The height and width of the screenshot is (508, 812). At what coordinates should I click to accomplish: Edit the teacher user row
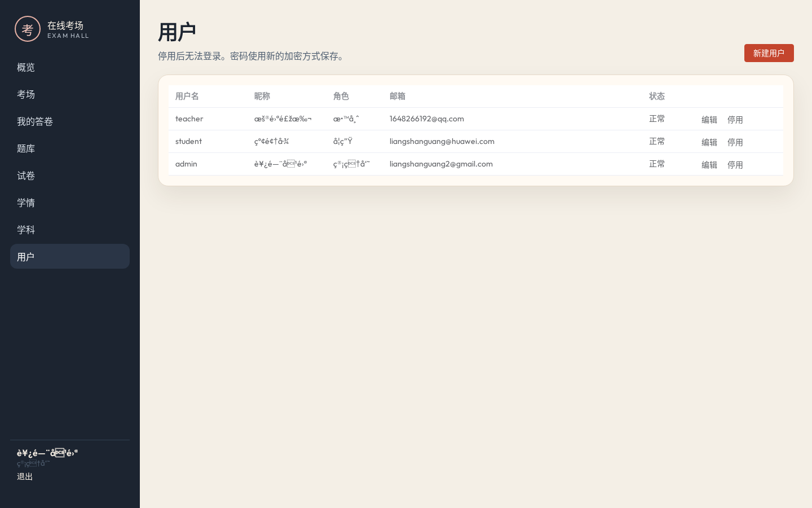(x=709, y=120)
